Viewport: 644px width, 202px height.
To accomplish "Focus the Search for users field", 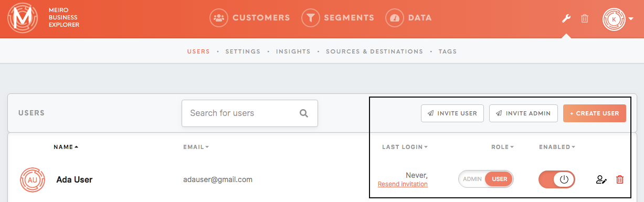I will (x=250, y=113).
